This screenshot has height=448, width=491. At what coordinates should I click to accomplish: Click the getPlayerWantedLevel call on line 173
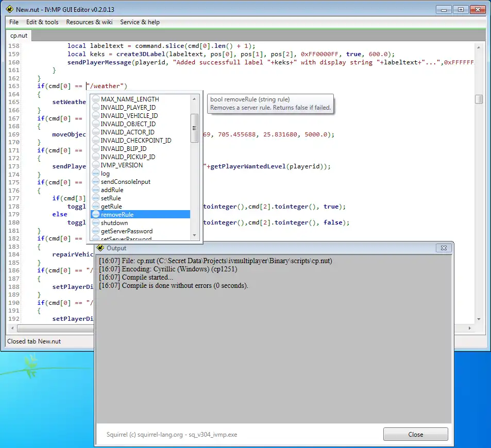pyautogui.click(x=248, y=166)
